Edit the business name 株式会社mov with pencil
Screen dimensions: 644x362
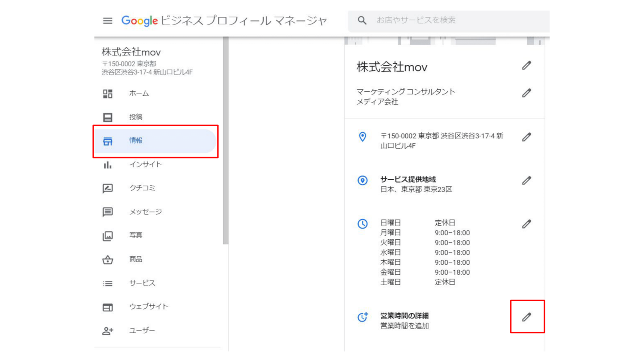526,66
